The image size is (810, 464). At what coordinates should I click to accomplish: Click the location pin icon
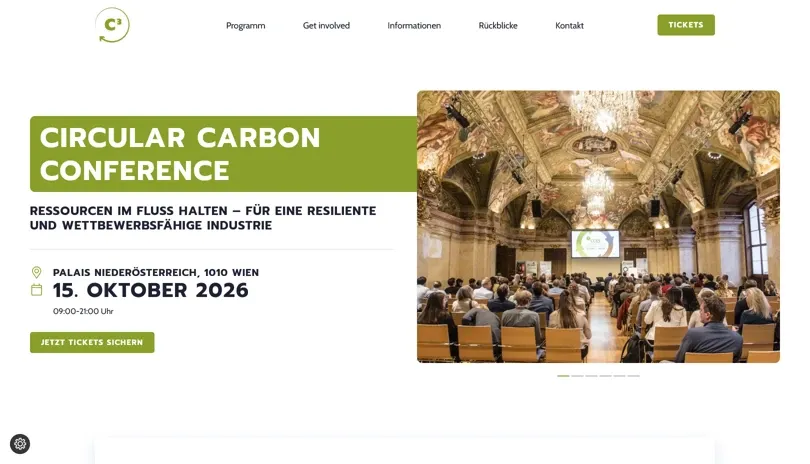tap(37, 272)
